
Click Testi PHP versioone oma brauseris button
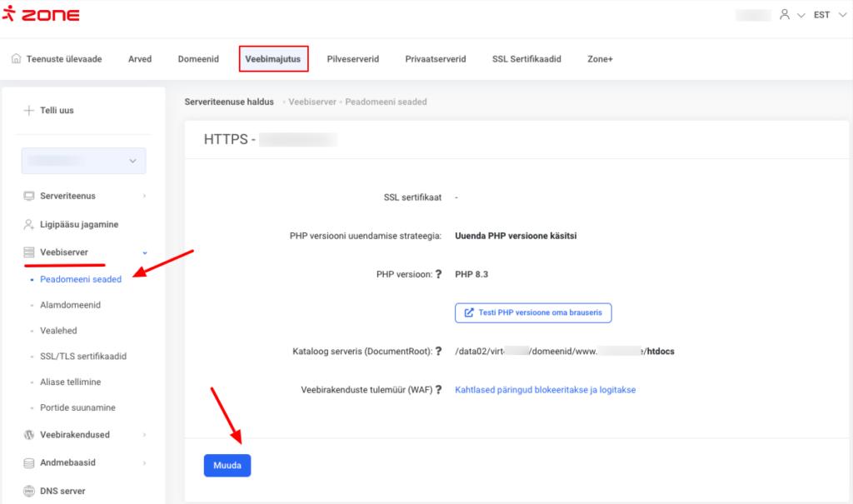click(x=533, y=312)
